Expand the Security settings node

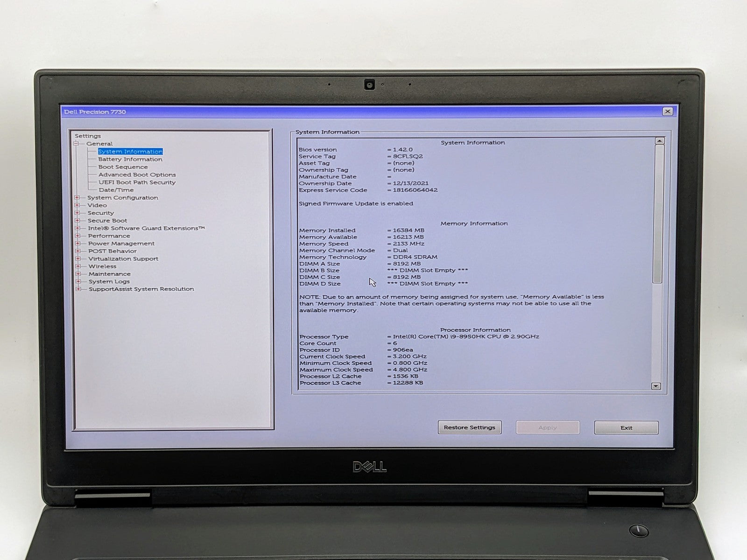(77, 213)
